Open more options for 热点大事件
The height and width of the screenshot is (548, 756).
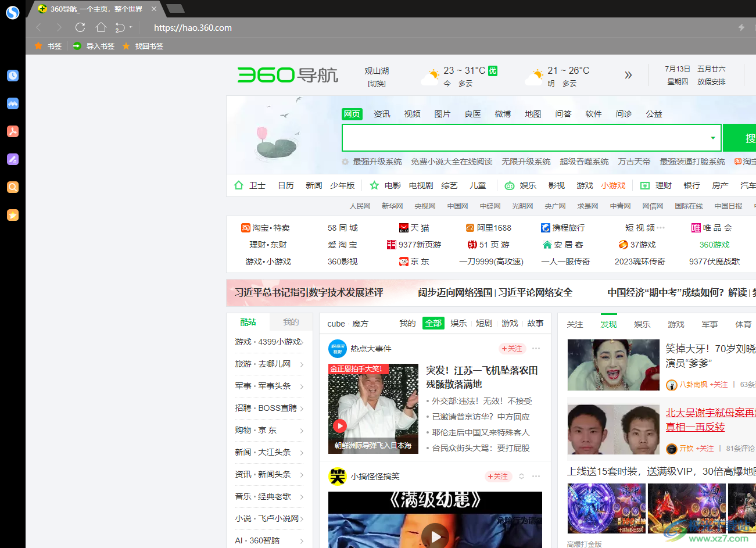pyautogui.click(x=536, y=349)
